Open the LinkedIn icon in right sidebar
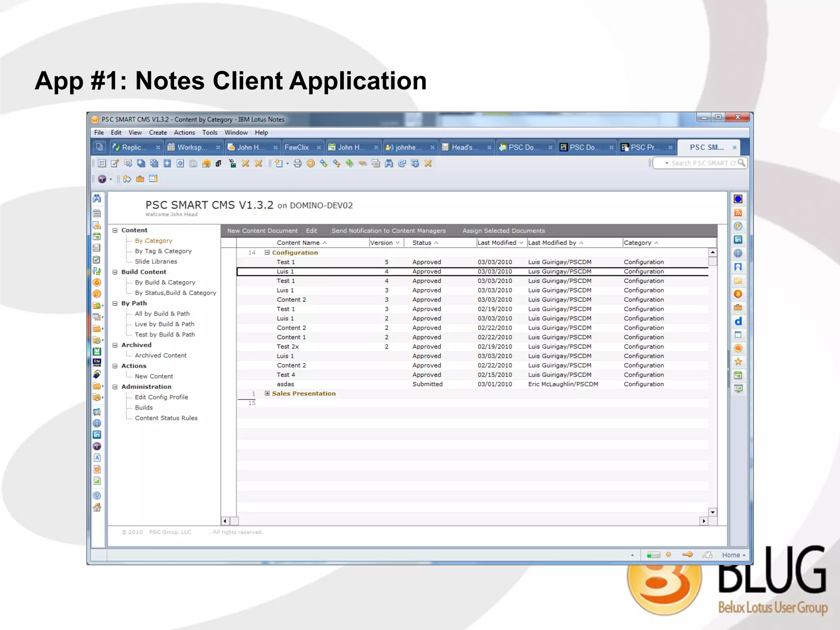This screenshot has height=630, width=840. [738, 239]
